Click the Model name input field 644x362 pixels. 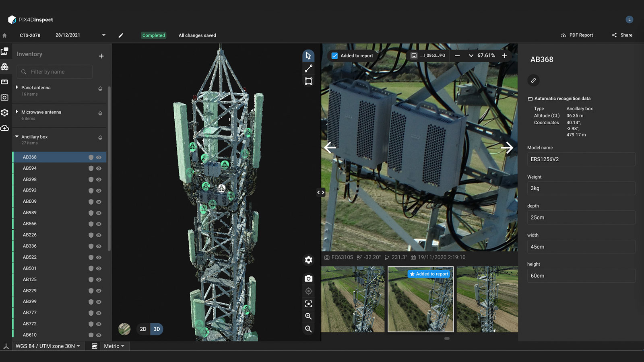click(581, 159)
